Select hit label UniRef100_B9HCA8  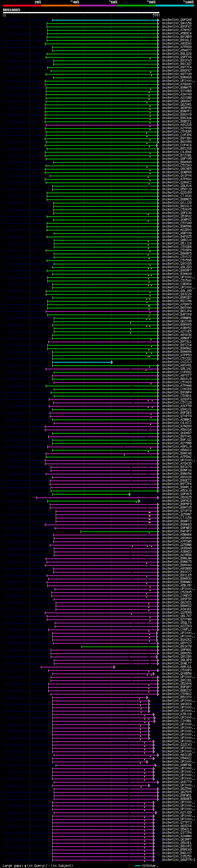[177, 453]
